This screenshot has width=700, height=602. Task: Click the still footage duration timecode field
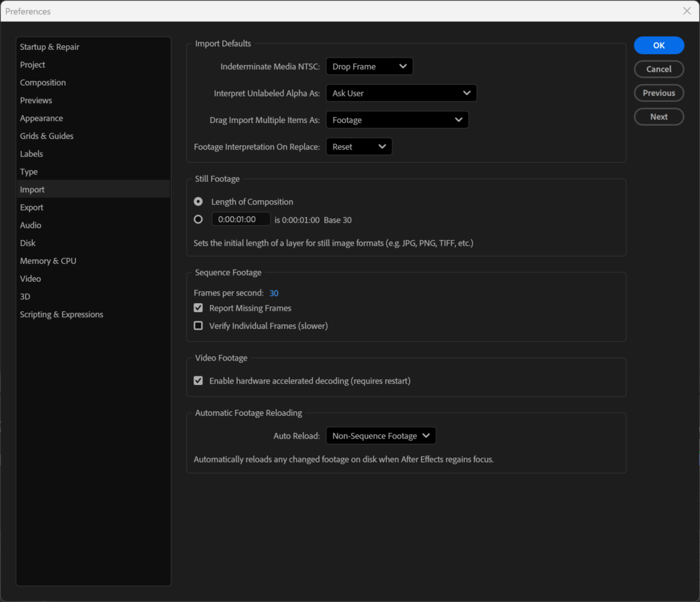coord(241,220)
